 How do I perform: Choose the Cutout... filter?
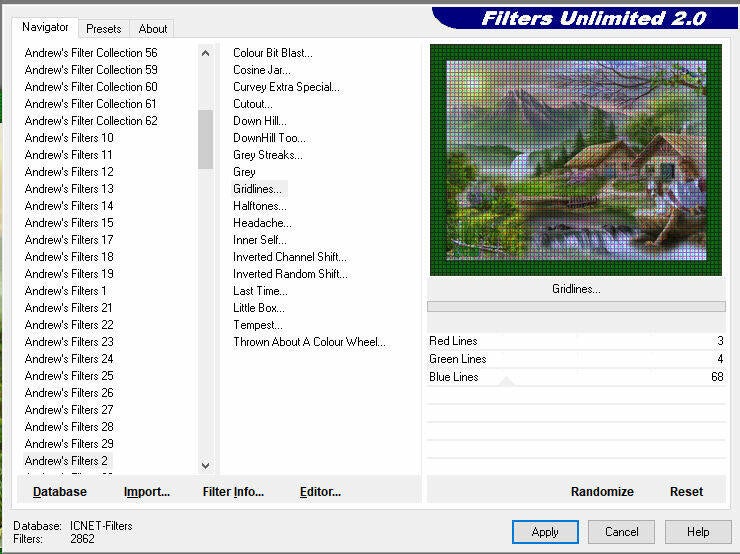[252, 104]
